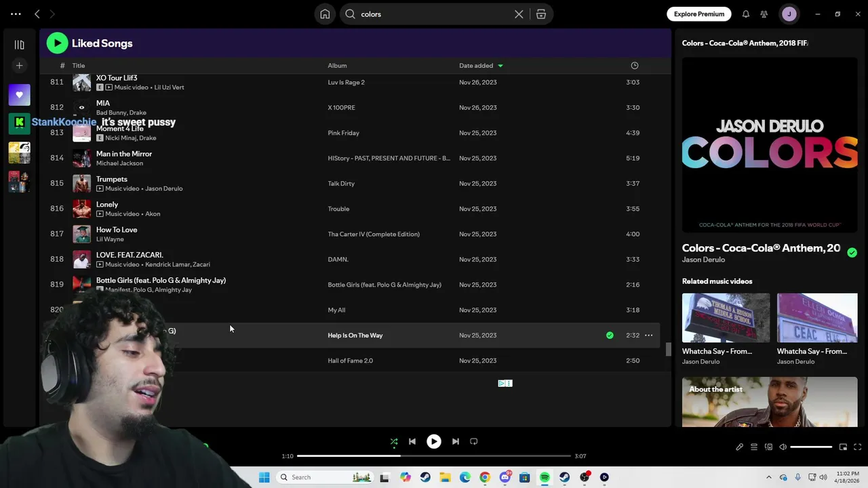
Task: Toggle shuffle in the player bar
Action: (394, 442)
